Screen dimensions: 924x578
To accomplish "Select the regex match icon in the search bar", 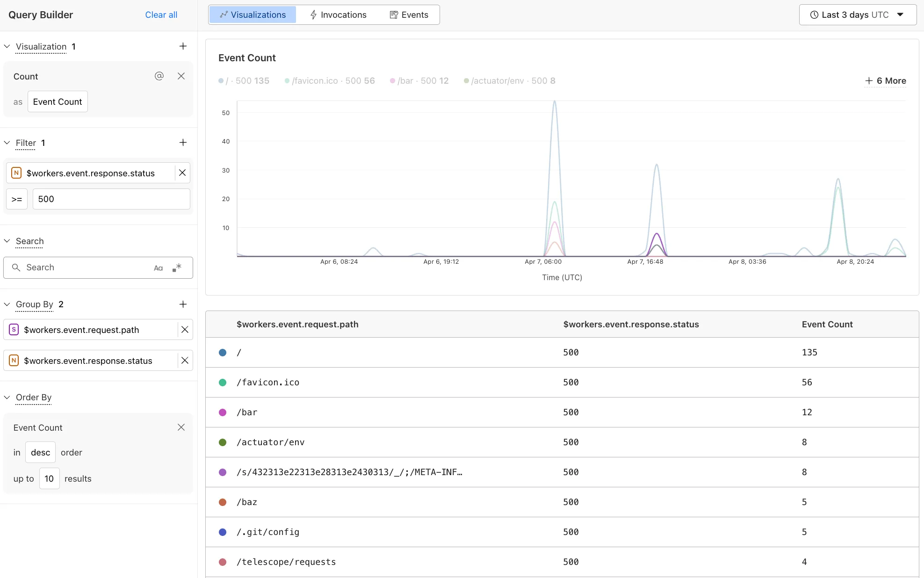I will pyautogui.click(x=177, y=267).
